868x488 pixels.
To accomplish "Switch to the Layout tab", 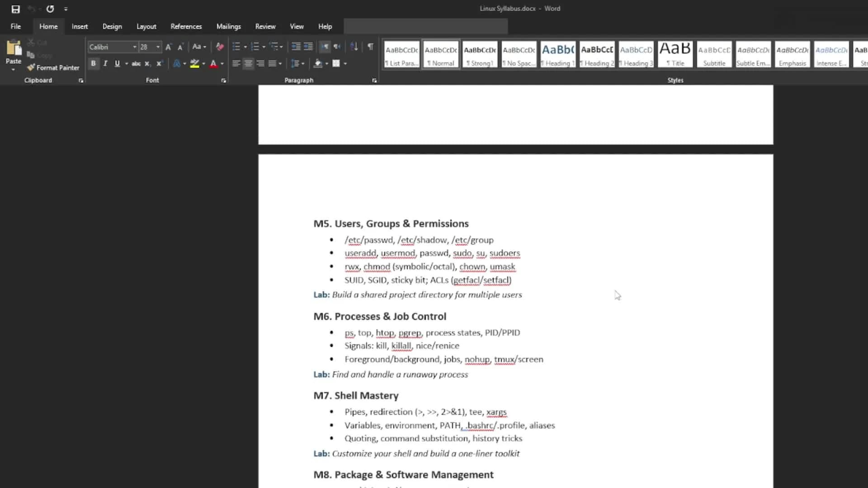I will click(146, 27).
